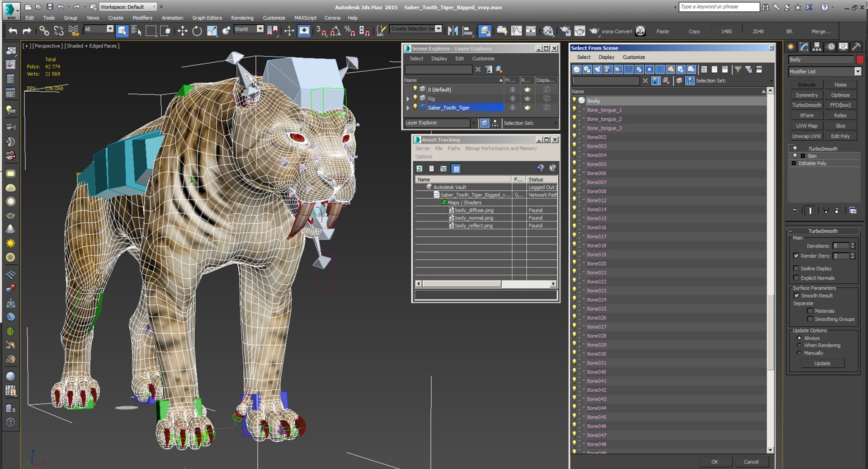Image resolution: width=868 pixels, height=469 pixels.
Task: Click the Undo arrow in main toolbar
Action: pyautogui.click(x=13, y=31)
